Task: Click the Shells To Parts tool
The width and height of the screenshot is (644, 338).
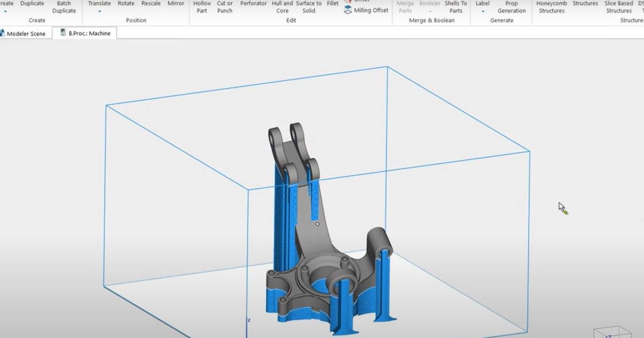Action: (456, 7)
